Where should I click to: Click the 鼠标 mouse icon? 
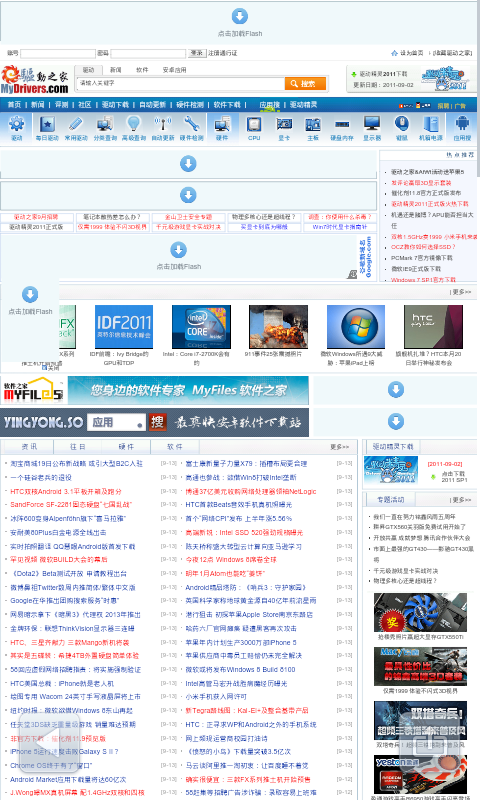point(402,124)
